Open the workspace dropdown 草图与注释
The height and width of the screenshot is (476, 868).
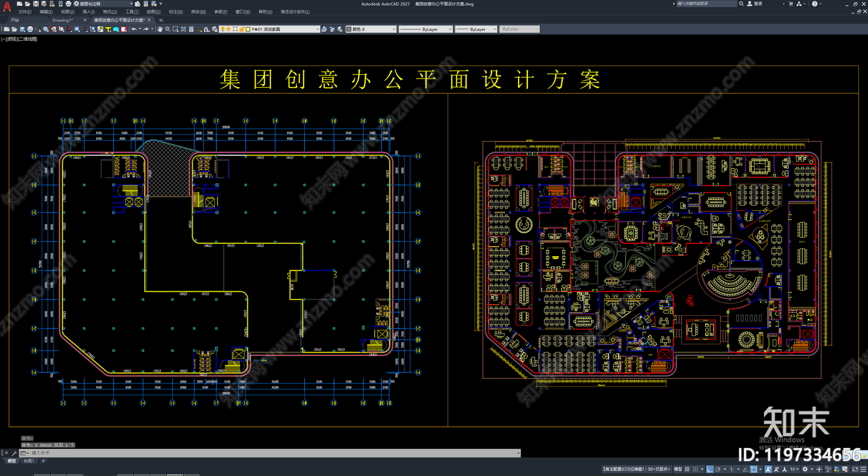(x=104, y=4)
